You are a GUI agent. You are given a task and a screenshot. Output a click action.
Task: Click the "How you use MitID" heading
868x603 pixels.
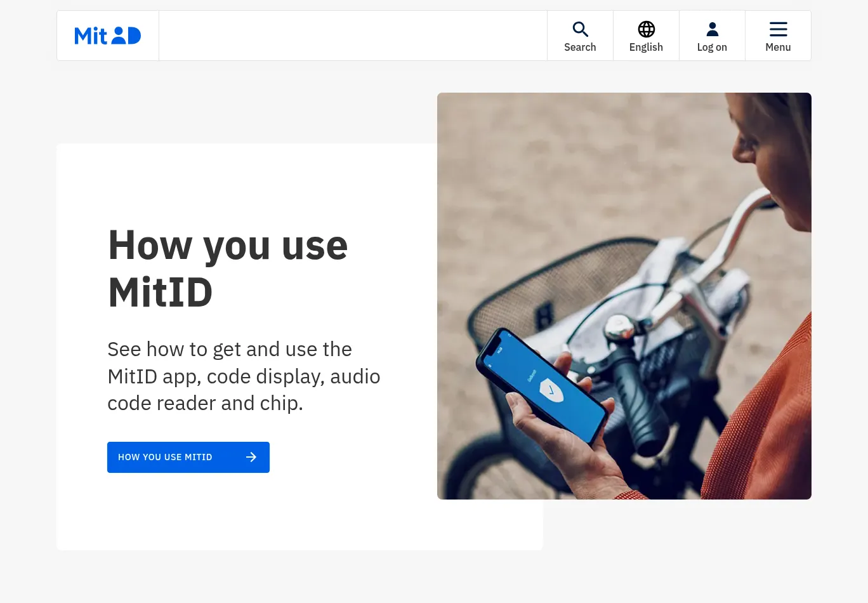(228, 268)
